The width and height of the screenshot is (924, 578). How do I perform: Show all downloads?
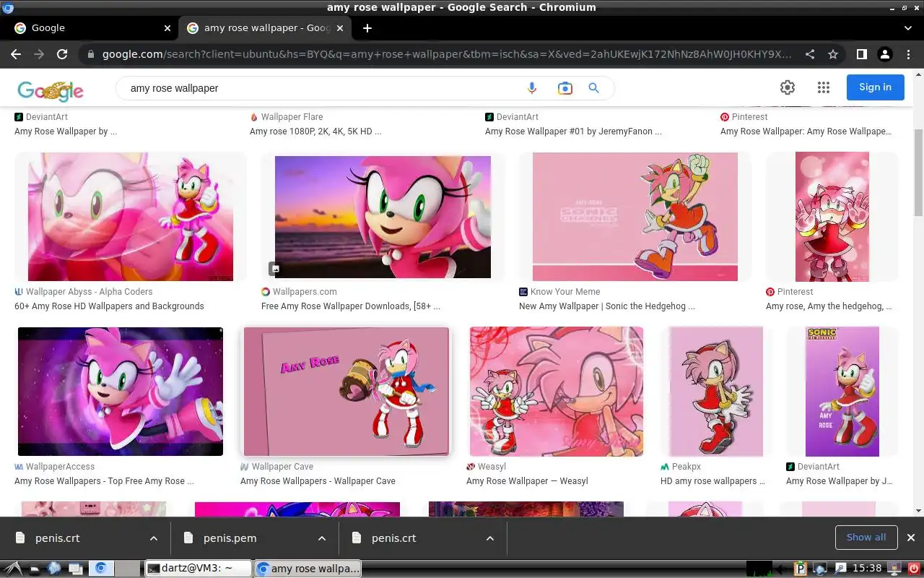866,538
